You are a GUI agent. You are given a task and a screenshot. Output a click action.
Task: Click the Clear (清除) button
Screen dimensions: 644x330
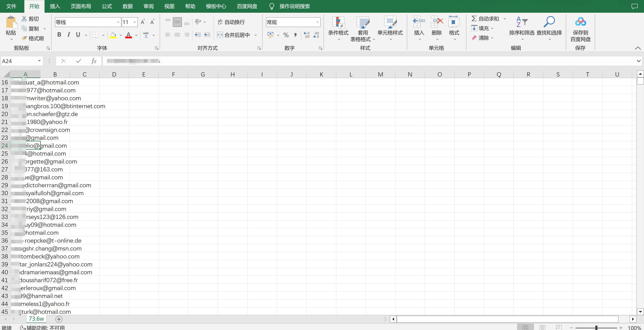480,38
